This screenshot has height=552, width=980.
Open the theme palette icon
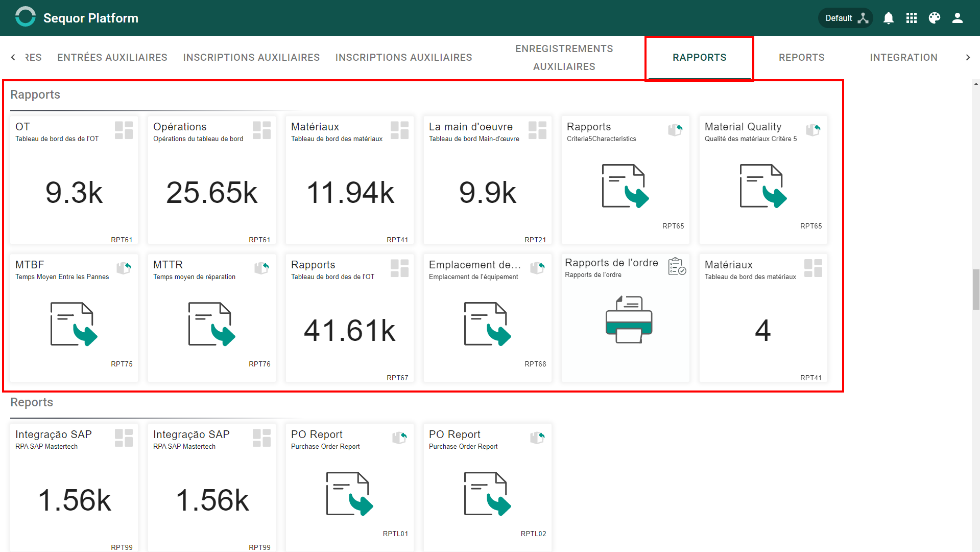(935, 18)
